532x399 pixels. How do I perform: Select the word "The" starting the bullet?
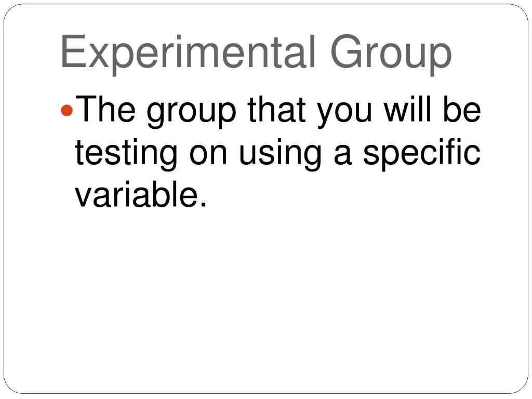pos(105,109)
